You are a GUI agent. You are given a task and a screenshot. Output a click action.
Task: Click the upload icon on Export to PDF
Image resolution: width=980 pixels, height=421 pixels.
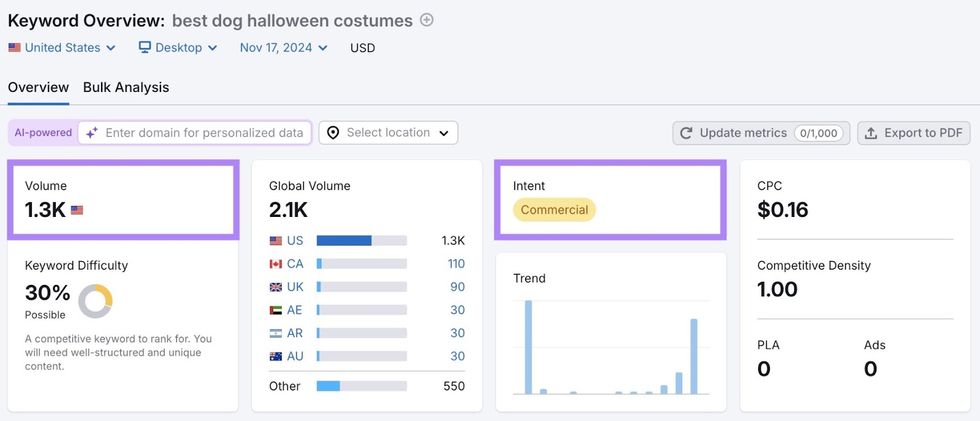click(871, 133)
